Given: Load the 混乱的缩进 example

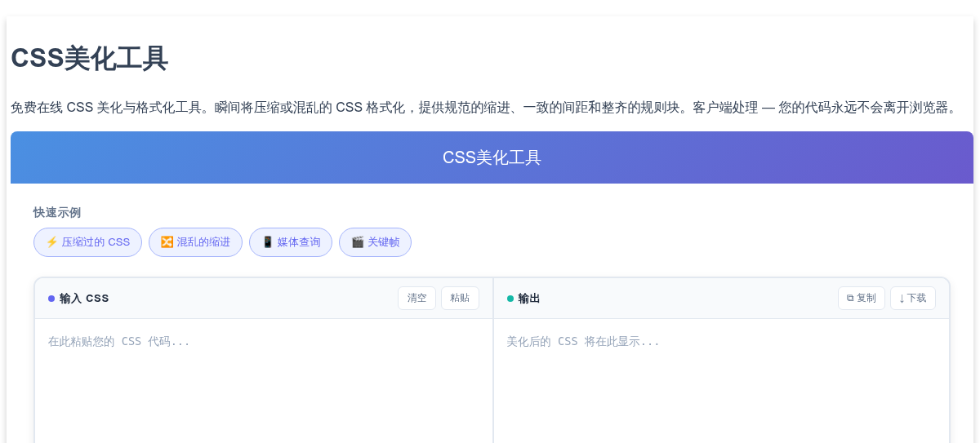Looking at the screenshot, I should click(195, 242).
